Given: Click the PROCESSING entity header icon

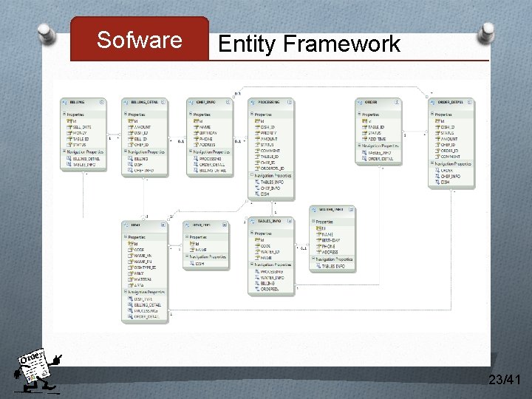Looking at the screenshot, I should point(253,102).
